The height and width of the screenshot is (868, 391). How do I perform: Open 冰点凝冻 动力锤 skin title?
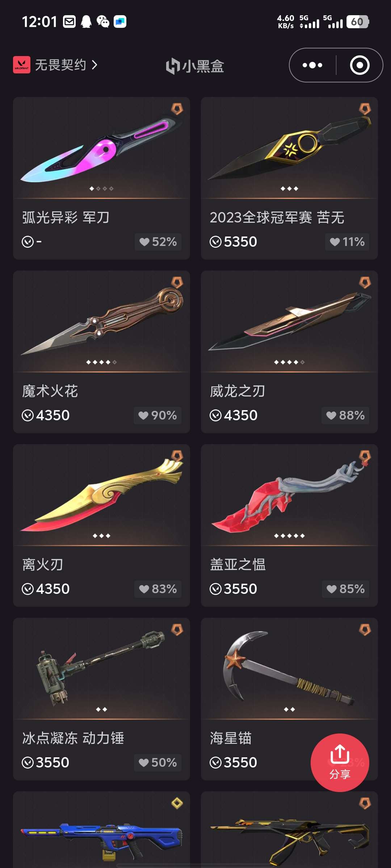(73, 738)
